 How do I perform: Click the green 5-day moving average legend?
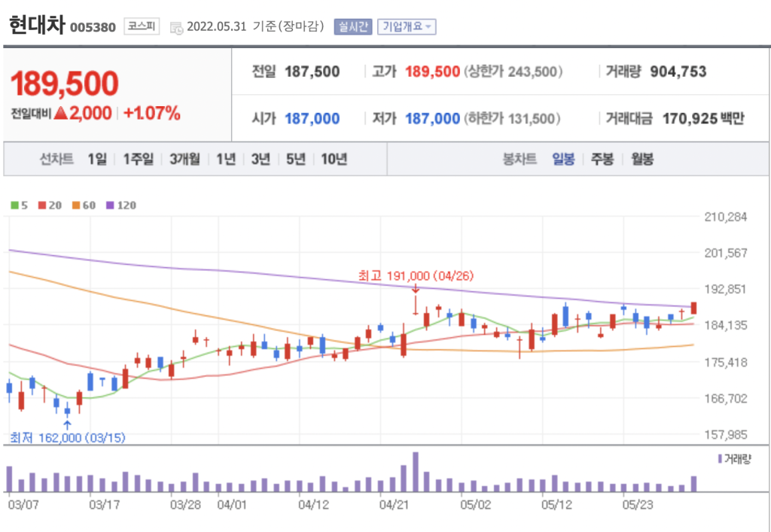(x=19, y=205)
